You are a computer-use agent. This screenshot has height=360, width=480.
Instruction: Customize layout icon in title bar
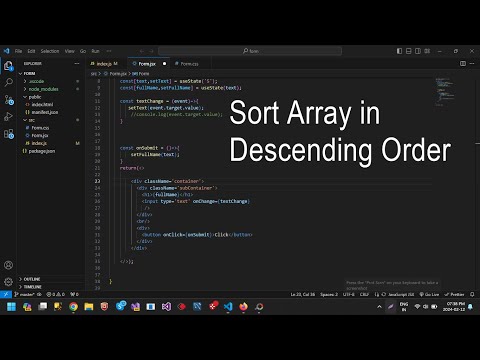click(x=427, y=51)
